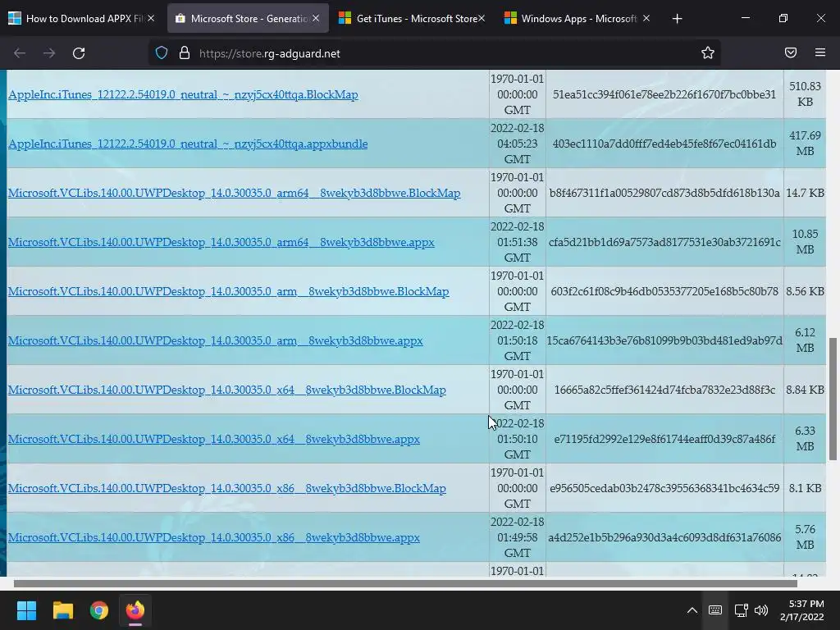This screenshot has height=630, width=840.
Task: Select hash 51ea51cc394f061e78ee2b226f1670f7bc0bbe31
Action: point(664,94)
